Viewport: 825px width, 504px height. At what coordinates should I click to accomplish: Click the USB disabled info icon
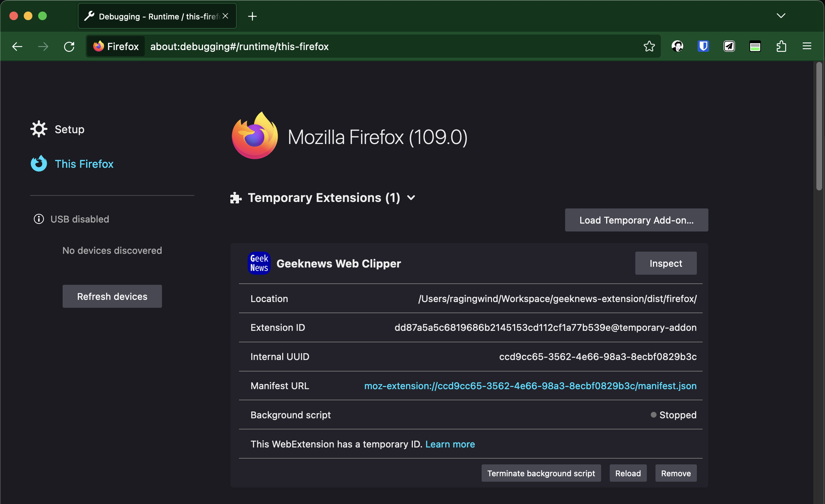(x=39, y=219)
